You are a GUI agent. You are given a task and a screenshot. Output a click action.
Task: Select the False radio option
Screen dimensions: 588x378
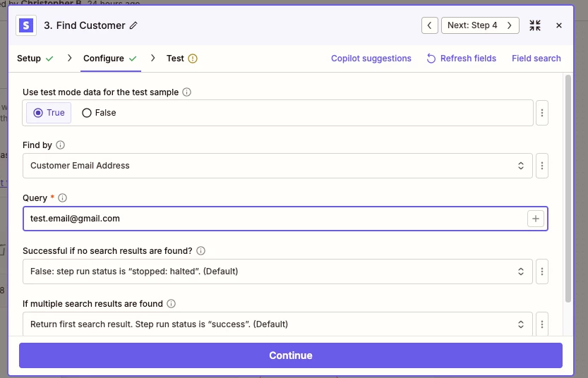click(99, 113)
